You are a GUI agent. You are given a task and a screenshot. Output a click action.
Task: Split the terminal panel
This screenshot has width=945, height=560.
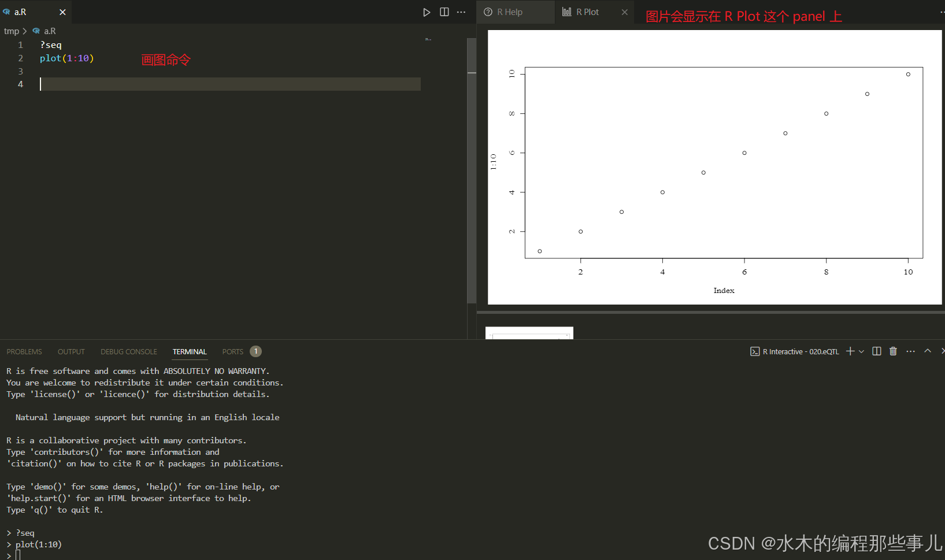tap(877, 351)
